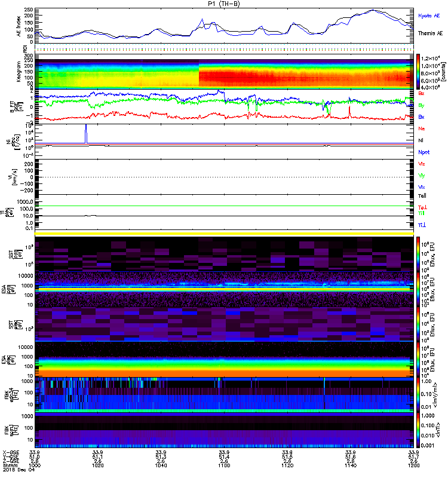Click the Eflux colorbar beside ESA ion panel
The width and height of the screenshot is (448, 478).
(418, 290)
